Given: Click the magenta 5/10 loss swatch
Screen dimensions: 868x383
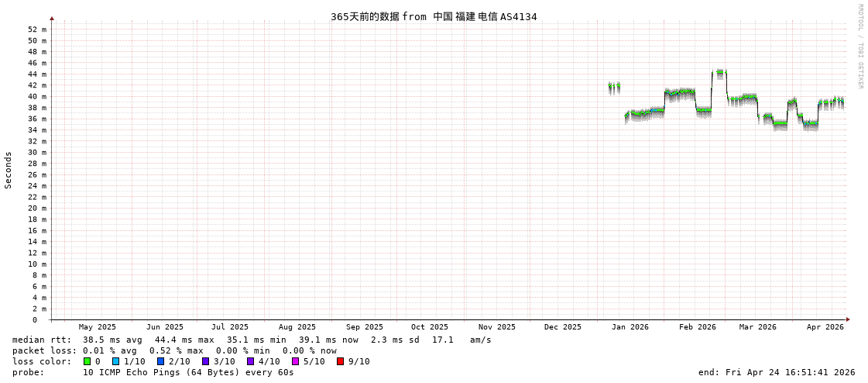Looking at the screenshot, I should (x=296, y=361).
